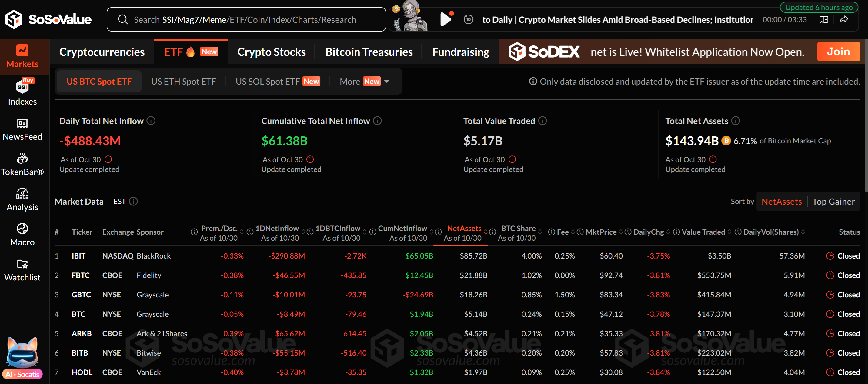Viewport: 868px width, 384px height.
Task: Switch to the Crypto Stocks tab
Action: [x=271, y=52]
